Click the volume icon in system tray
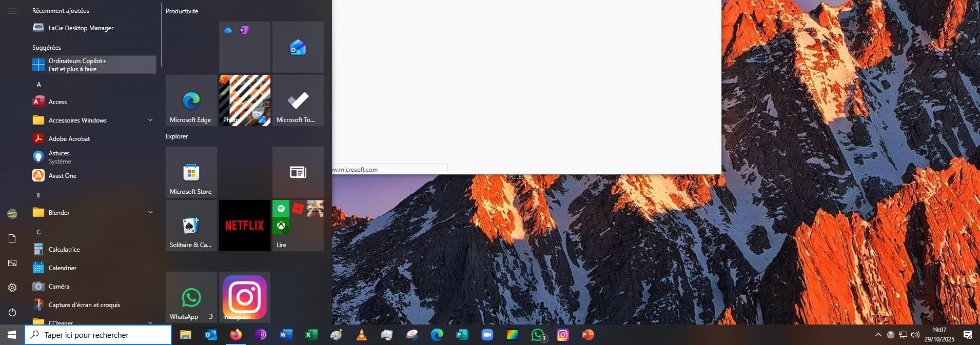Screen dimensions: 980x345 pyautogui.click(x=915, y=335)
